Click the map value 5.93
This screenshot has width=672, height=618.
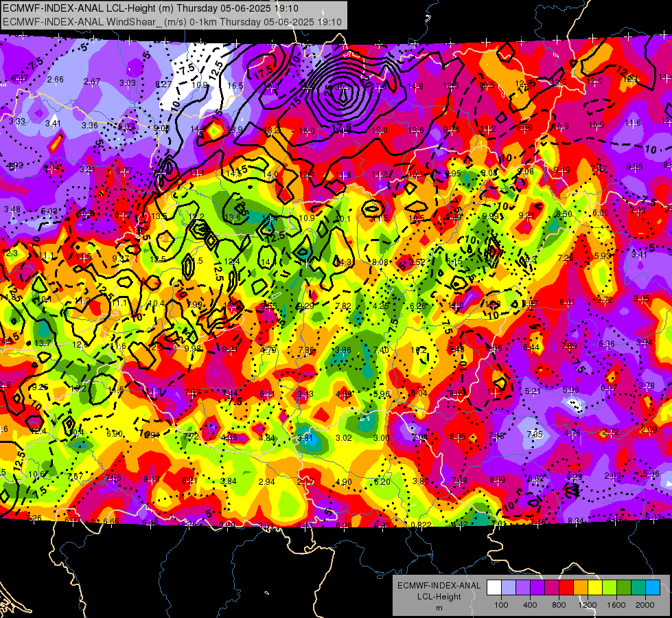[602, 255]
